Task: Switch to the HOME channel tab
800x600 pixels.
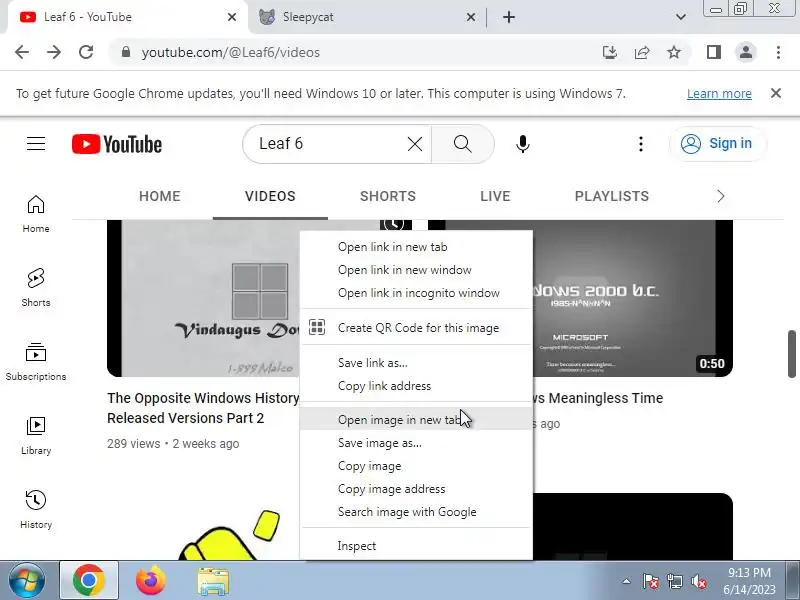Action: tap(160, 196)
